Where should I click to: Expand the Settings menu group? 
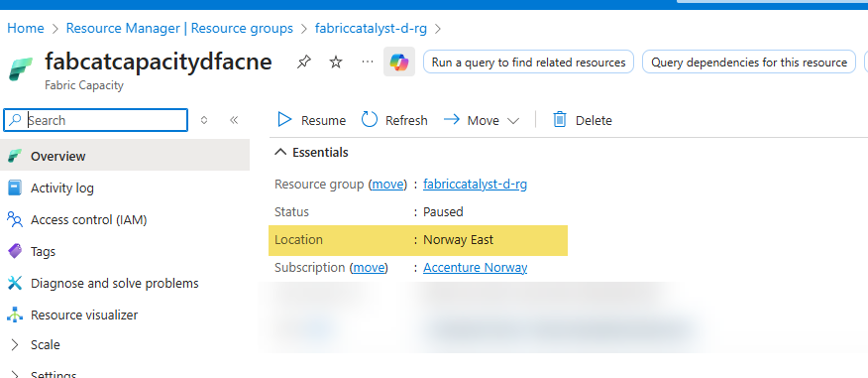(x=15, y=375)
